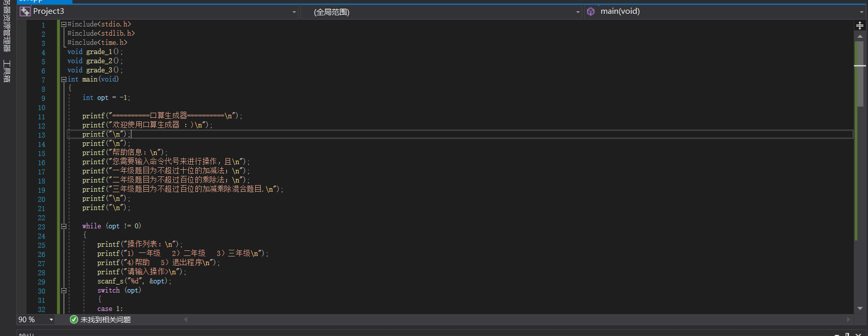
Task: Open the 工具箱 side tab
Action: (x=7, y=71)
